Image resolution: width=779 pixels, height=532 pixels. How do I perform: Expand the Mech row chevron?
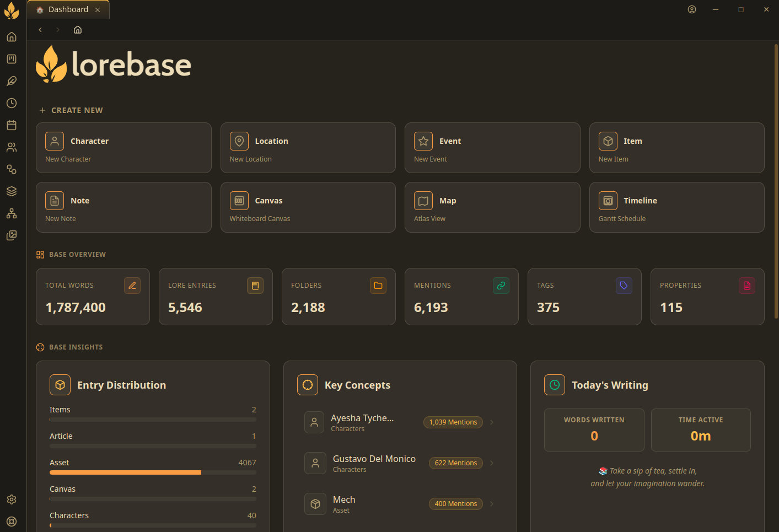coord(492,504)
